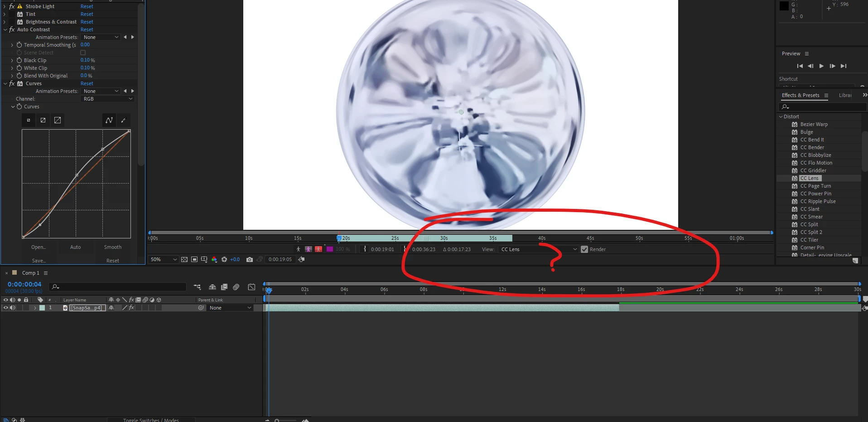Click the region of interest icon

pos(194,260)
